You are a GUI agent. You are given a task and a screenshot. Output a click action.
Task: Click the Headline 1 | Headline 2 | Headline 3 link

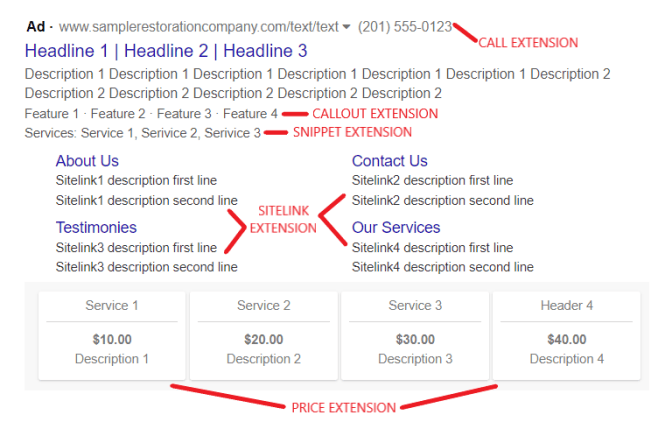pos(166,50)
